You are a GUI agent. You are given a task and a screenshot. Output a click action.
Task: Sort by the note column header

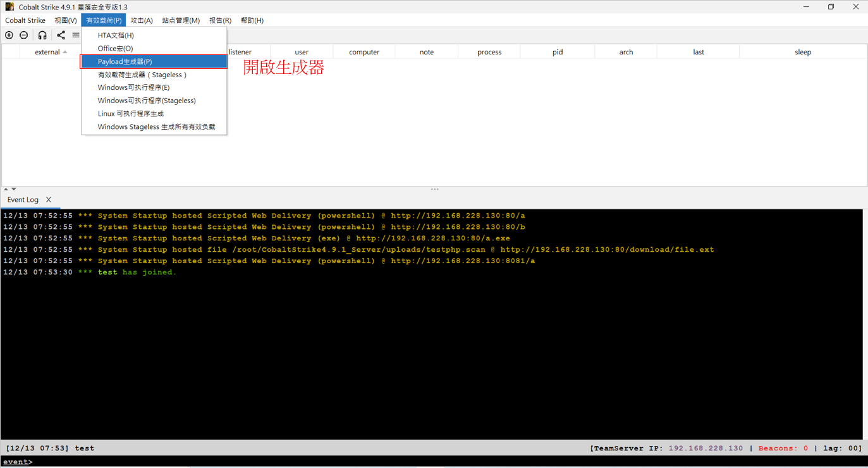tap(427, 52)
